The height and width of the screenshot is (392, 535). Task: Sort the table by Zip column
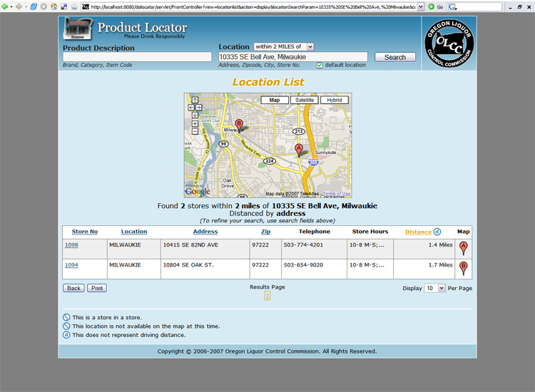point(266,232)
